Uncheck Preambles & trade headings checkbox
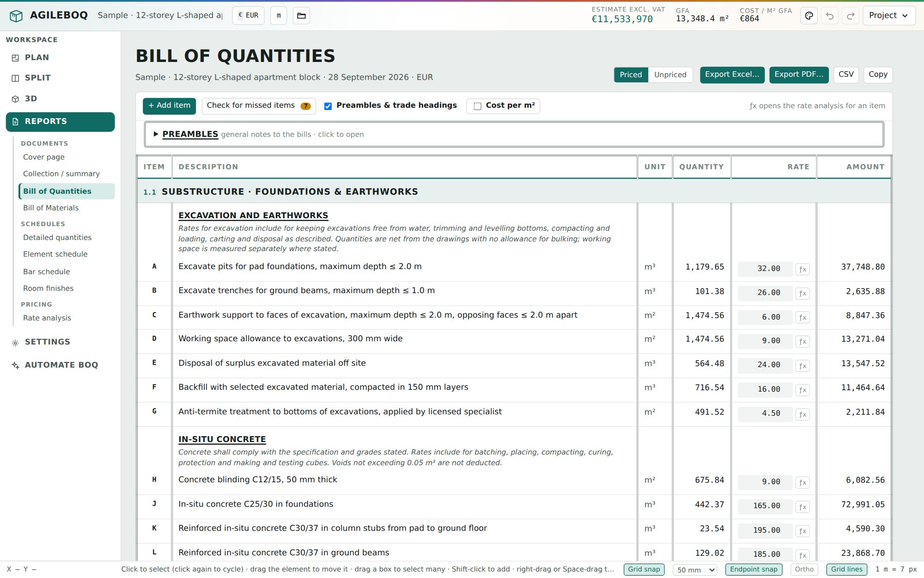 (328, 106)
